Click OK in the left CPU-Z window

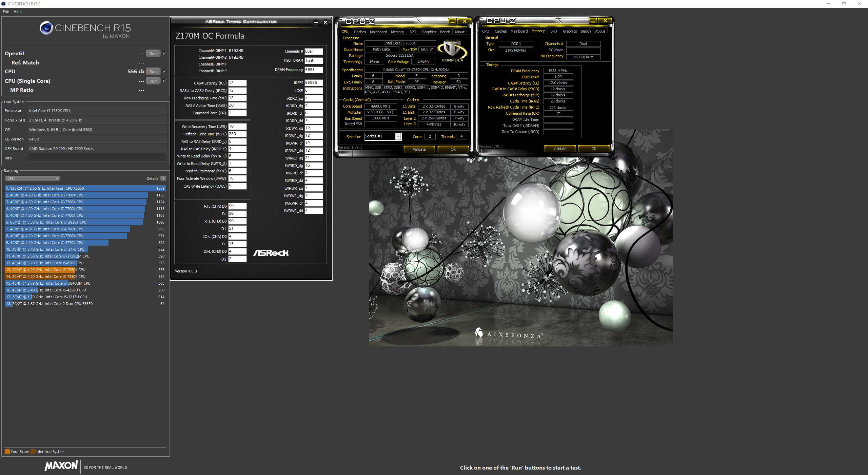point(453,149)
